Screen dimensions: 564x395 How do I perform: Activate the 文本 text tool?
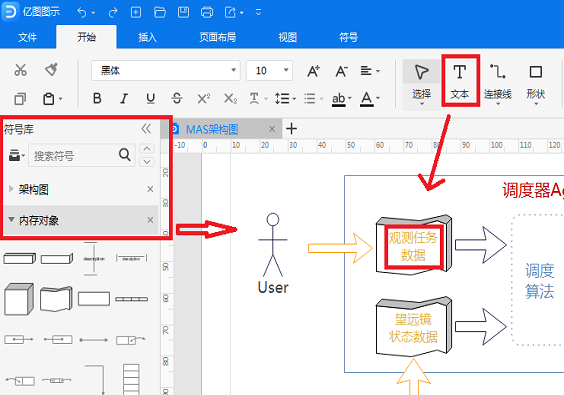460,82
